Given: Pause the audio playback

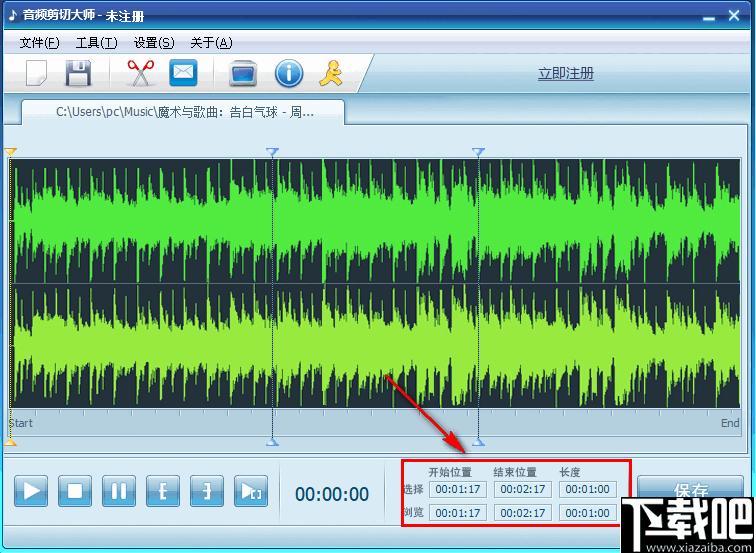Looking at the screenshot, I should (x=119, y=491).
